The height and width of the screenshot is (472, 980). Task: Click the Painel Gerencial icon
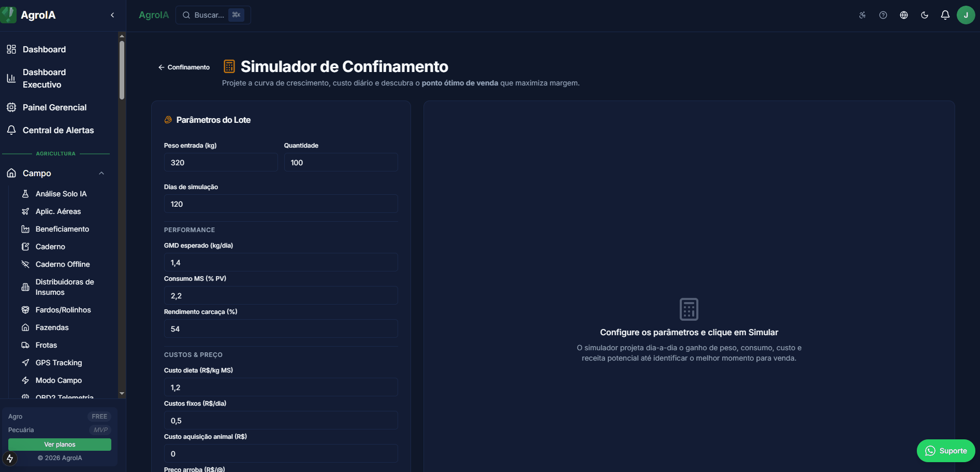tap(11, 107)
